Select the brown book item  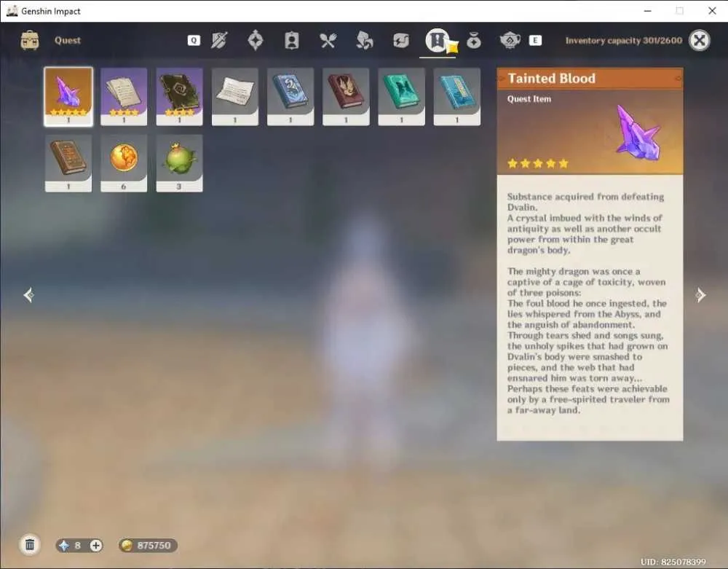click(x=68, y=163)
